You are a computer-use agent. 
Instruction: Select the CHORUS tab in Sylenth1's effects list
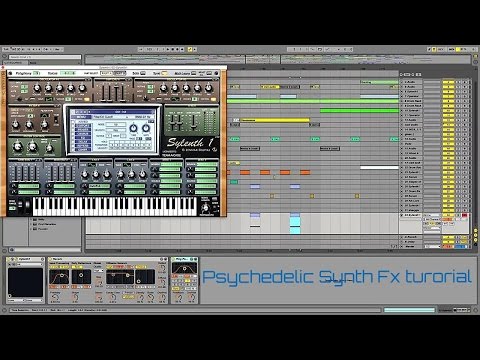[x=83, y=134]
